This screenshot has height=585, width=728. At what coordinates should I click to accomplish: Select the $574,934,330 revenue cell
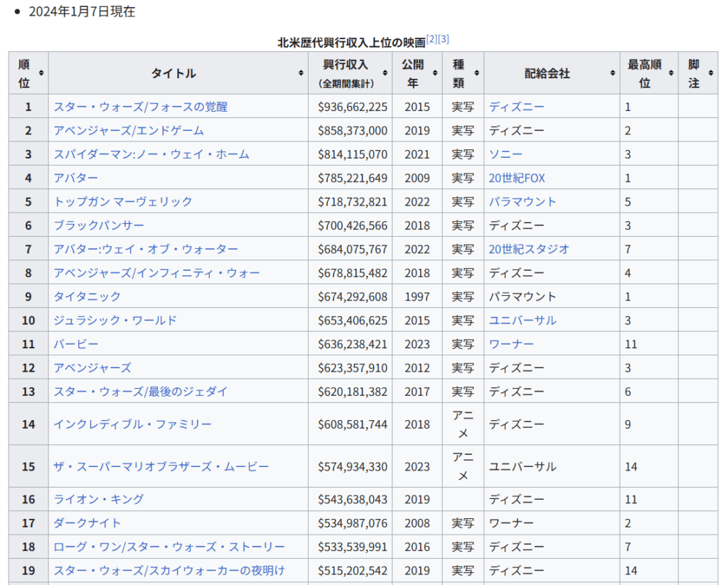click(353, 466)
